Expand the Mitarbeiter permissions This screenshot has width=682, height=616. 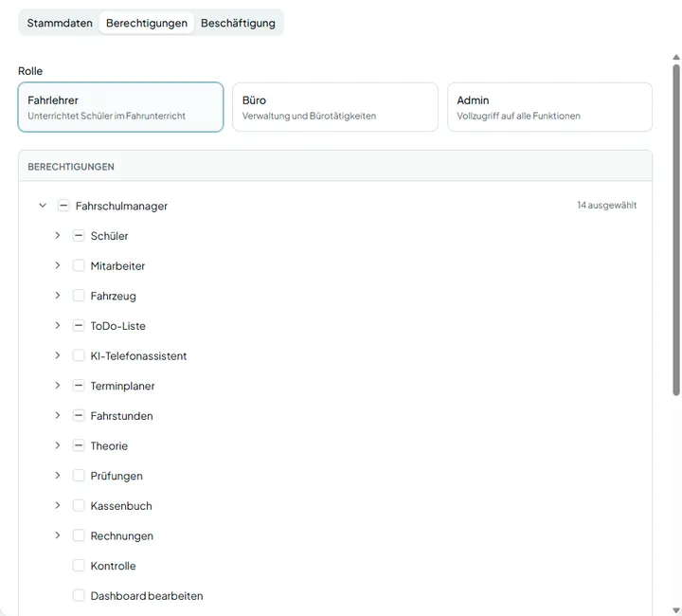click(x=58, y=265)
